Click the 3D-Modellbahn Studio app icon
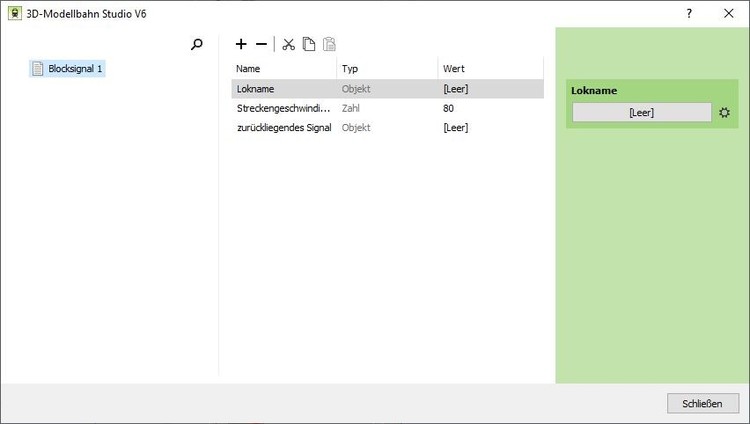This screenshot has height=424, width=750. click(x=15, y=13)
